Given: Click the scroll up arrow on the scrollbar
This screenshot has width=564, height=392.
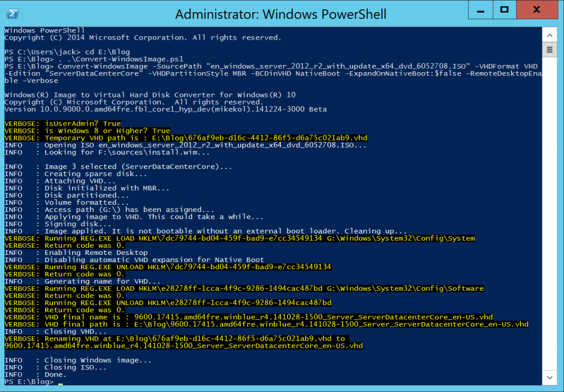Looking at the screenshot, I should pos(550,34).
